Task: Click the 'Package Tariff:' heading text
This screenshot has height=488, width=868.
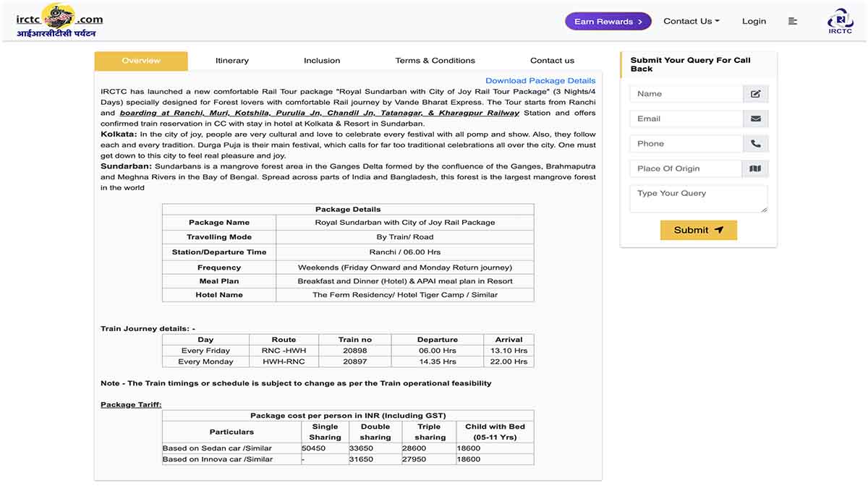Action: click(x=131, y=405)
